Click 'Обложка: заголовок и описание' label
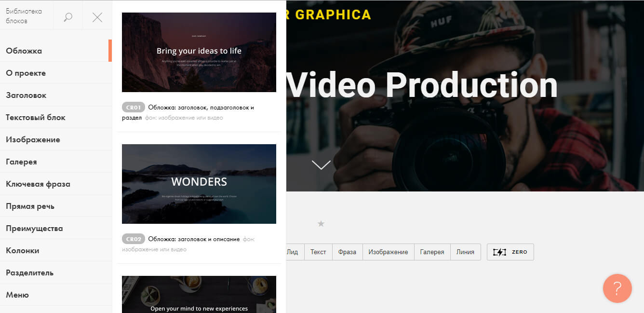The width and height of the screenshot is (644, 313). (194, 239)
